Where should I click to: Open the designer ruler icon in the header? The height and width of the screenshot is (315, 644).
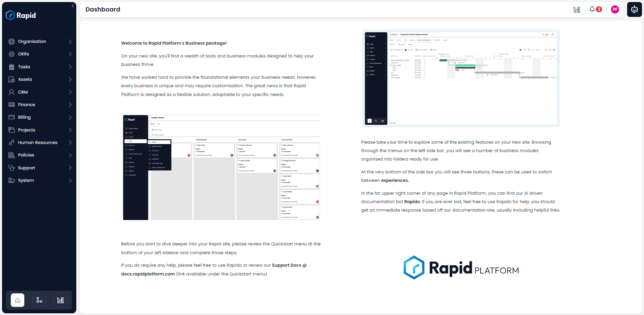tap(576, 9)
